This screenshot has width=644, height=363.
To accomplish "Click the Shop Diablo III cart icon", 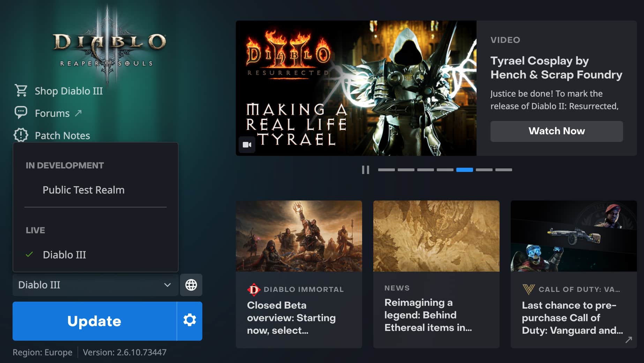I will tap(21, 91).
